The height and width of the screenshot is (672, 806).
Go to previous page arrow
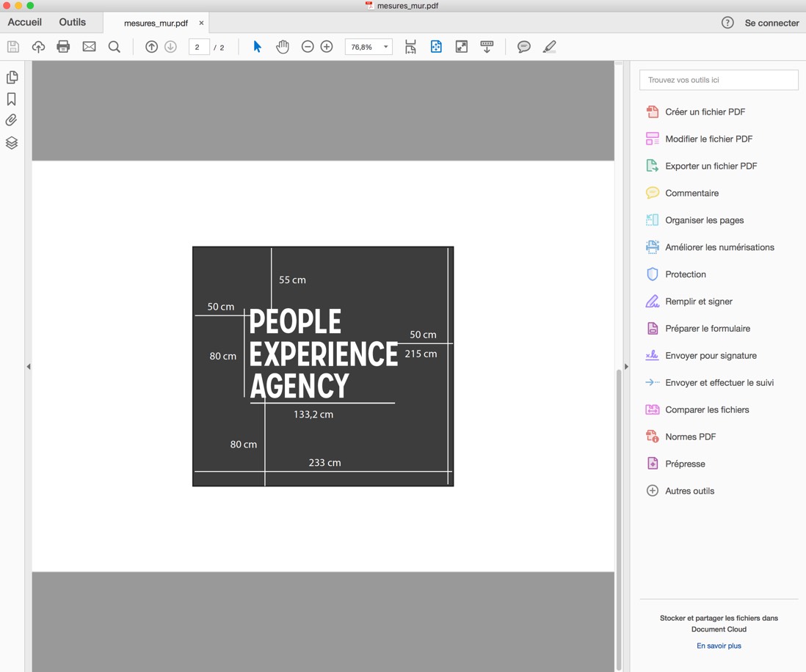click(151, 47)
